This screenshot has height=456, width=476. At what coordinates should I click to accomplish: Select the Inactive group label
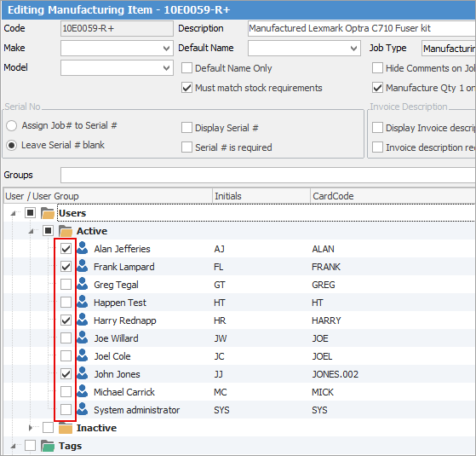point(96,428)
